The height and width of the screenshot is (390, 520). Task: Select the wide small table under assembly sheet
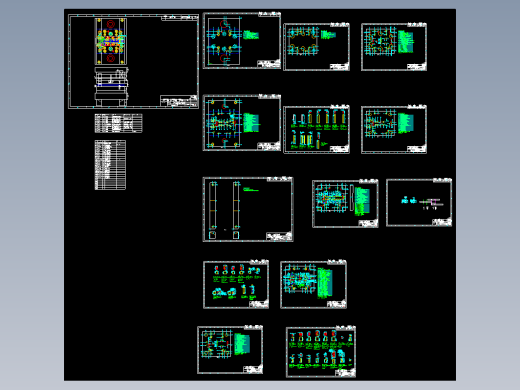coord(118,123)
